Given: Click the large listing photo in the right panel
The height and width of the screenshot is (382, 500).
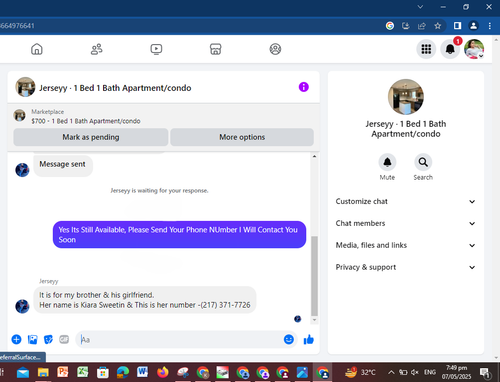Looking at the screenshot, I should pos(406,97).
